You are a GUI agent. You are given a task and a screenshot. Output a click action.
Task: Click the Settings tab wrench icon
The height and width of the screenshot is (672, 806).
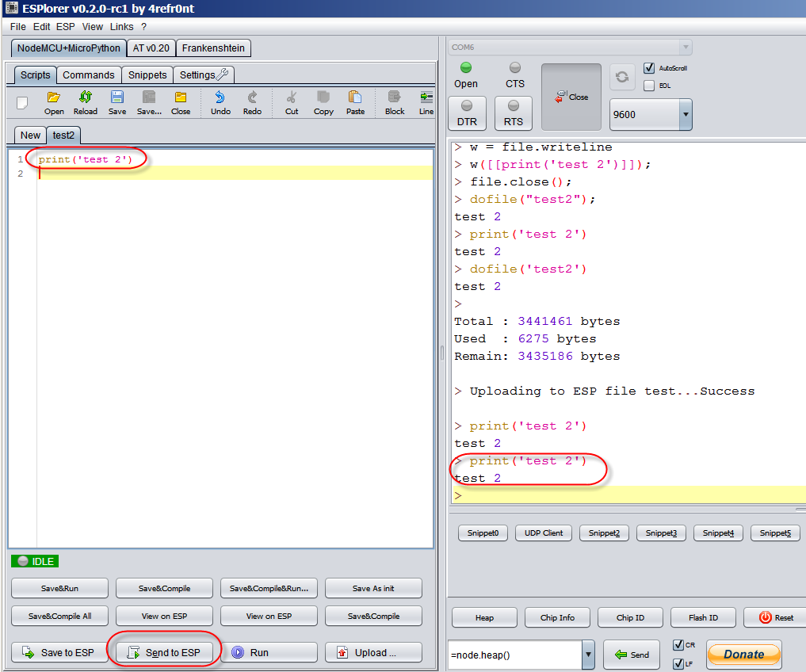[x=223, y=74]
